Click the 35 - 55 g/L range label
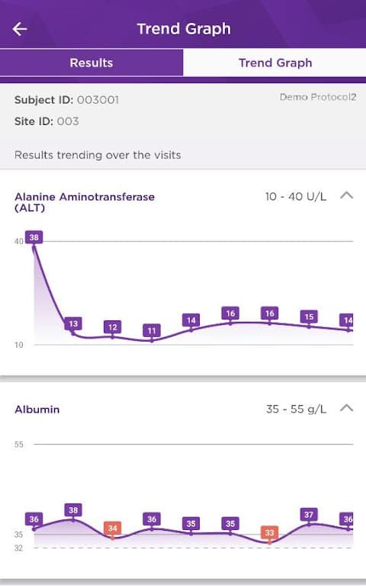 297,409
